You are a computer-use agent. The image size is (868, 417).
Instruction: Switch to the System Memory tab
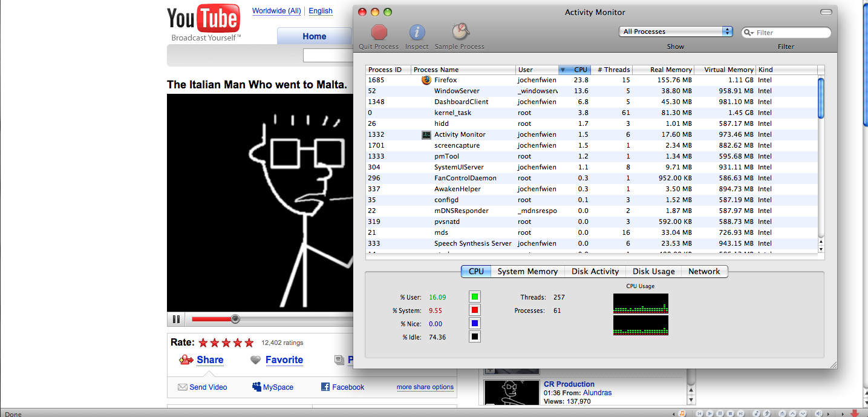coord(527,271)
